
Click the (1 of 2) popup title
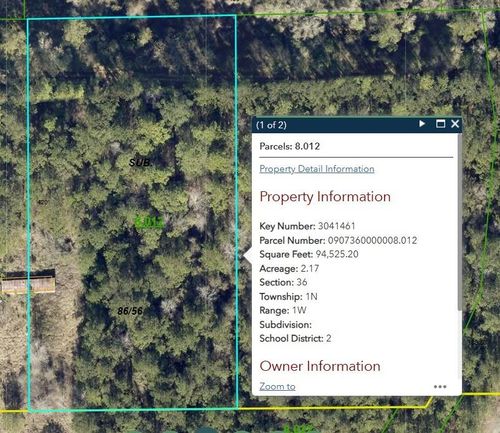coord(271,125)
